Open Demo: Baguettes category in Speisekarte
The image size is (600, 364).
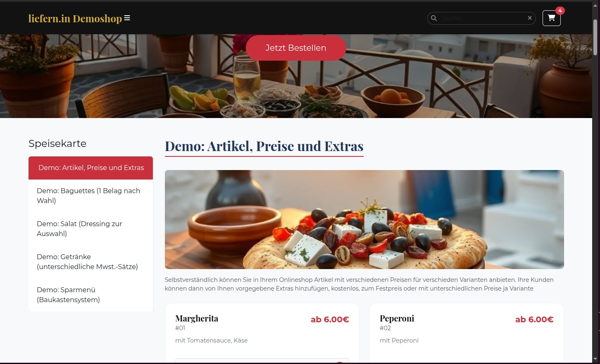90,196
